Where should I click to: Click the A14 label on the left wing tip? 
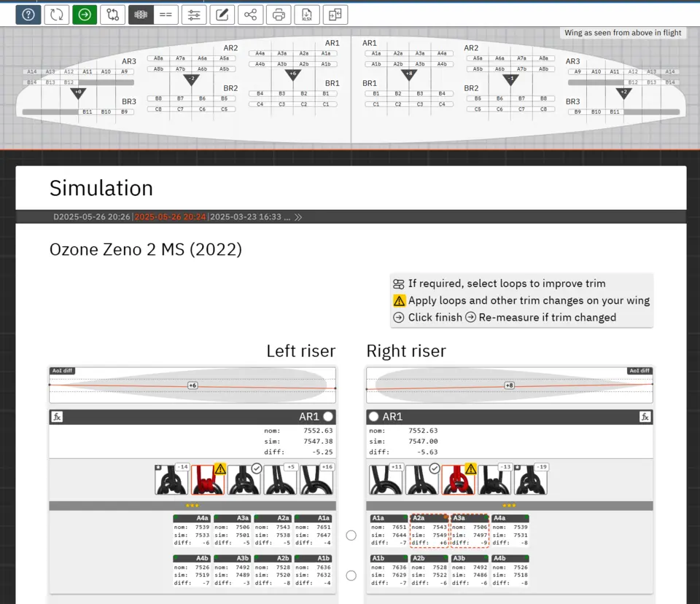pyautogui.click(x=31, y=71)
